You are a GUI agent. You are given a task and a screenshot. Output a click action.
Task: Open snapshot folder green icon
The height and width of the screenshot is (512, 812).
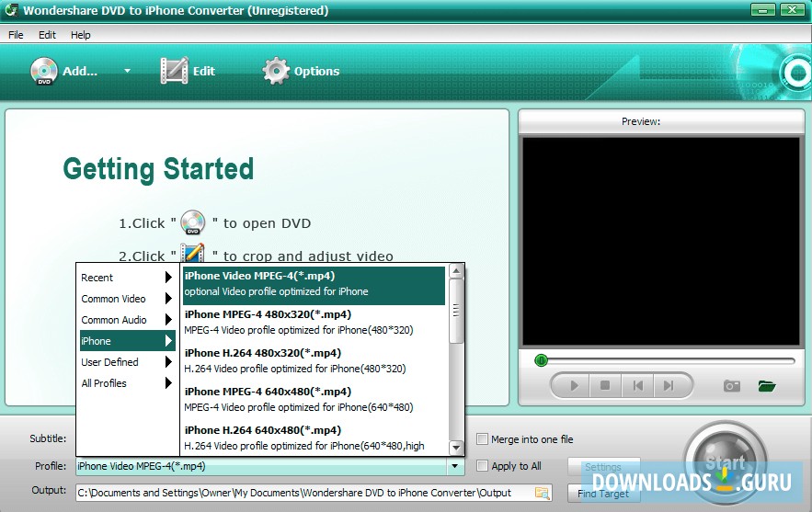[x=766, y=386]
